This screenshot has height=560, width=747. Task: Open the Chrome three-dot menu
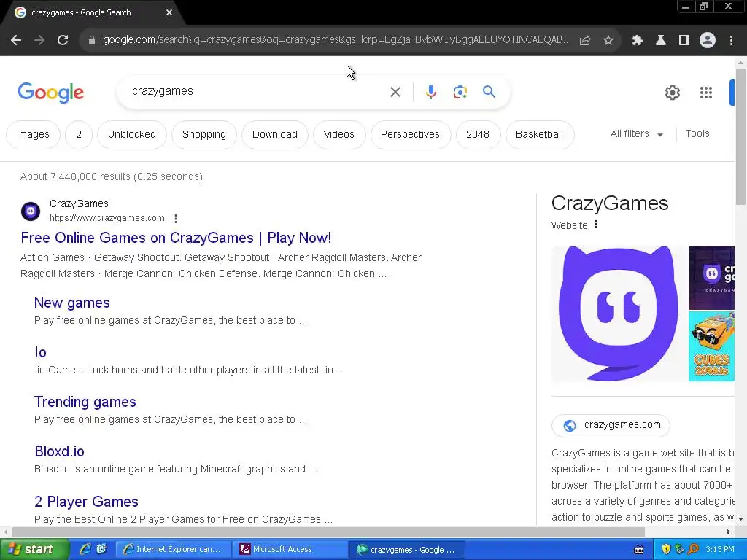pyautogui.click(x=731, y=41)
